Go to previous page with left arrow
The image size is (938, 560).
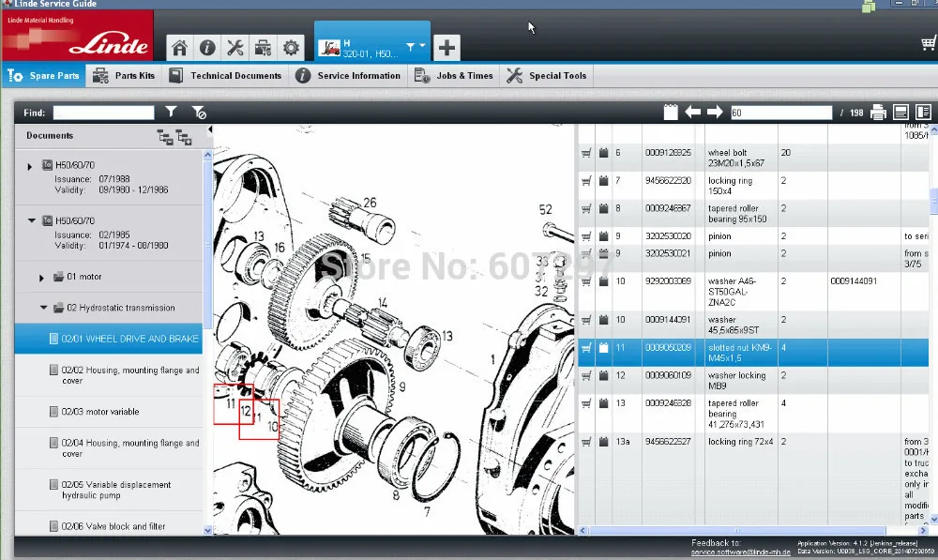click(x=693, y=112)
